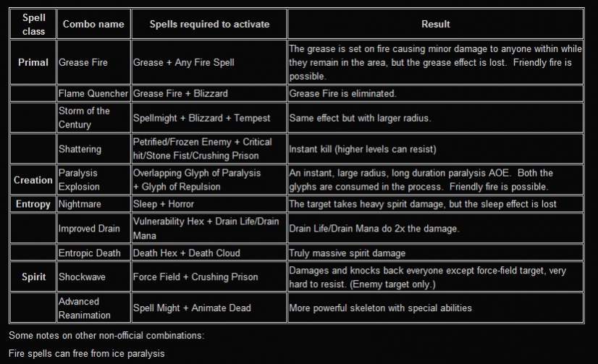Click the "Spell class" column header
598x364 pixels.
point(33,24)
